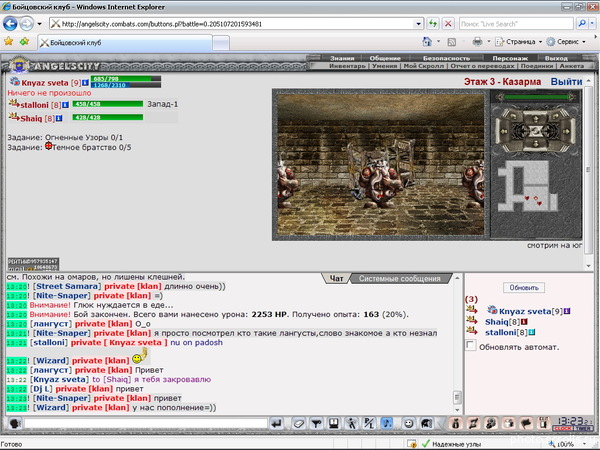Click stalloni's name in the right-hand player list
Screen dimensions: 600x450
[x=501, y=333]
